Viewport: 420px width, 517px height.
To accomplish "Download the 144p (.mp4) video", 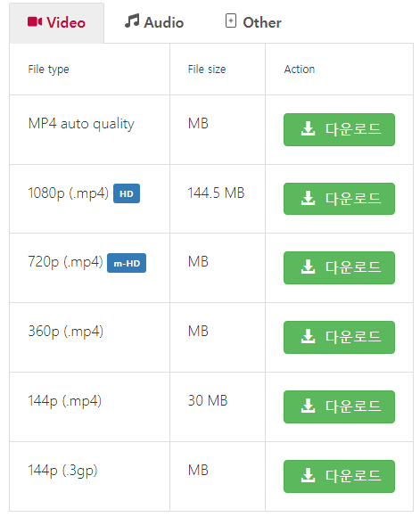I will 339,406.
